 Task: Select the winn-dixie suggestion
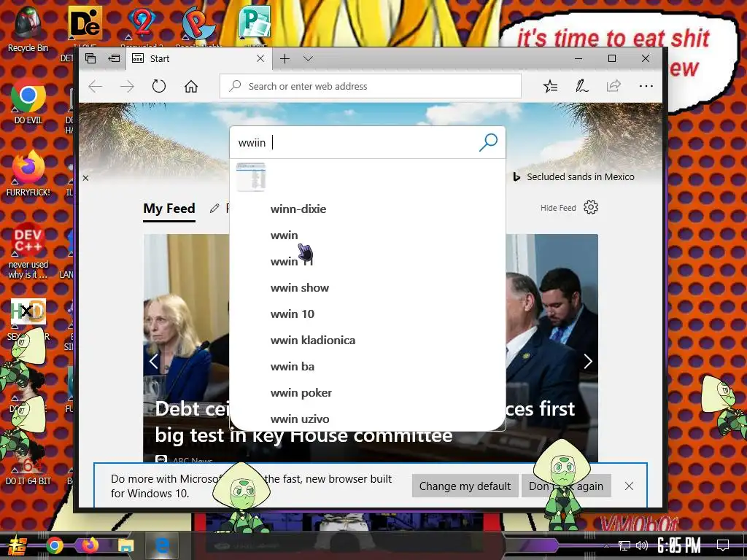(298, 209)
